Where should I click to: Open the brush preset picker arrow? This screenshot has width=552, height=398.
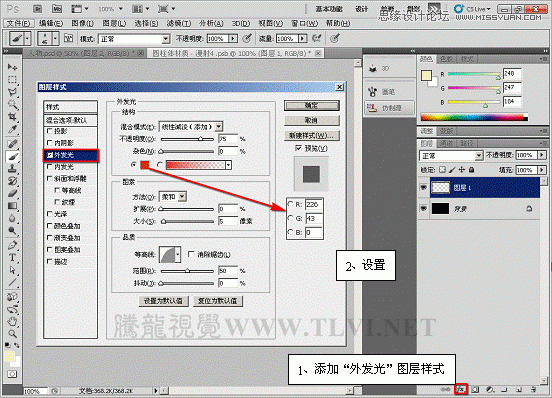[x=55, y=38]
